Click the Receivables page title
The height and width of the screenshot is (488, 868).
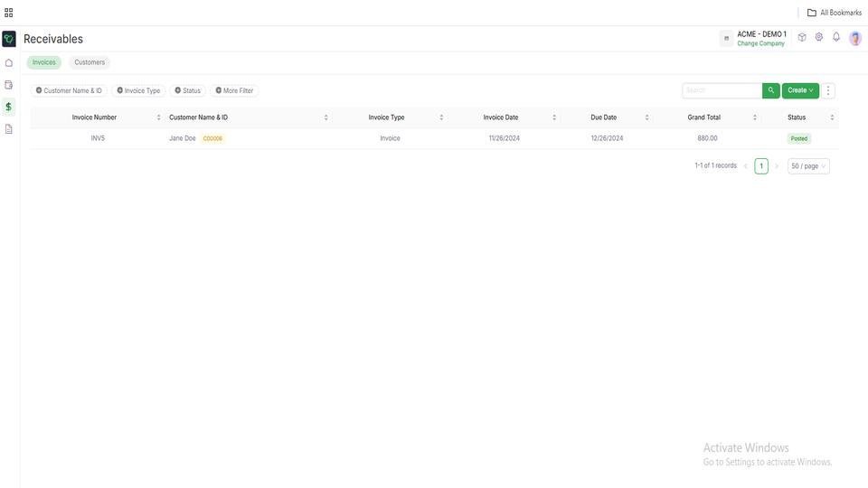53,39
